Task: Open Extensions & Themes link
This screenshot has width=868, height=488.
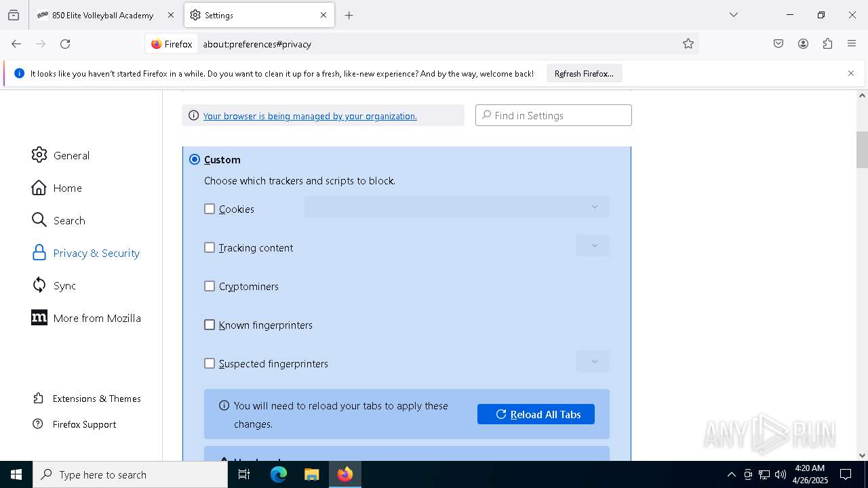Action: [87, 399]
